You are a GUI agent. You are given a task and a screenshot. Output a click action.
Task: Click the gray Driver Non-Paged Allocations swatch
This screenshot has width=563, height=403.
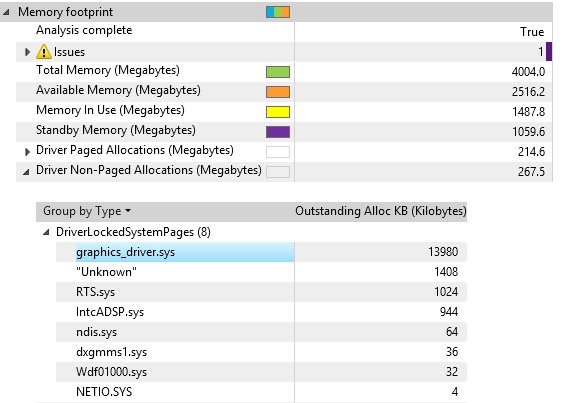click(x=278, y=172)
